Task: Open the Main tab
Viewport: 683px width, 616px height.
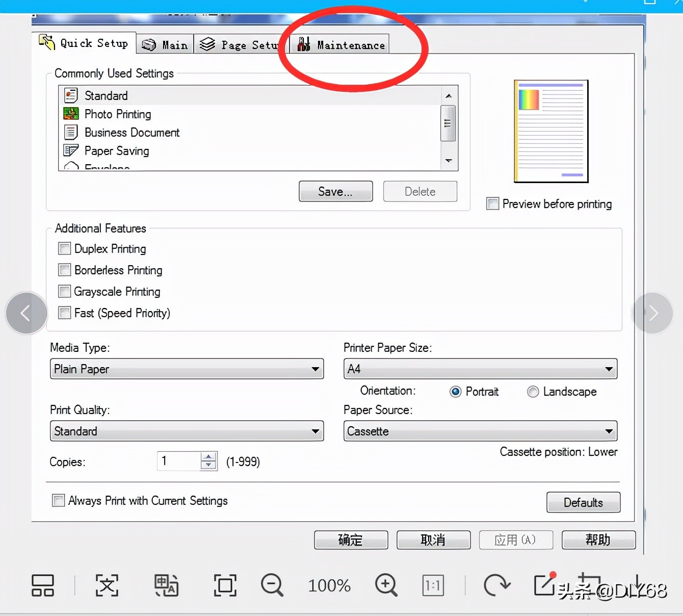Action: click(x=165, y=45)
